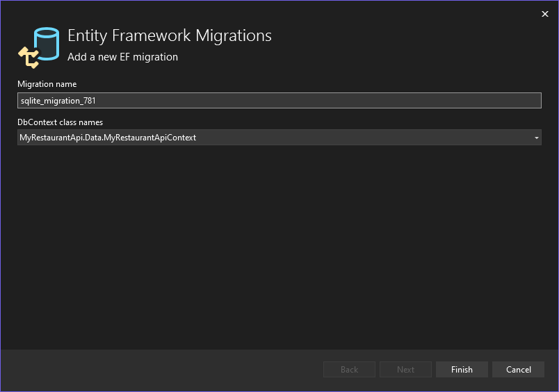Screen dimensions: 559x392
Task: Click the disabled Next button
Action: 406,370
